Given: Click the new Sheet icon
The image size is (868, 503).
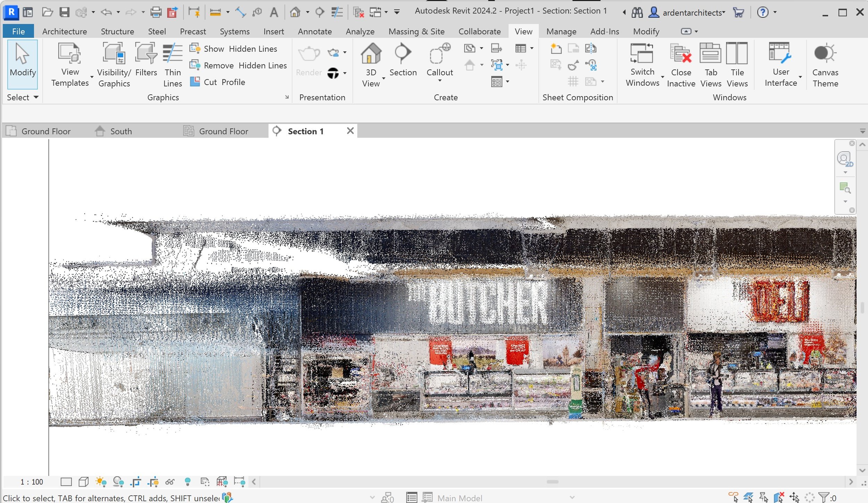Looking at the screenshot, I should pos(556,48).
